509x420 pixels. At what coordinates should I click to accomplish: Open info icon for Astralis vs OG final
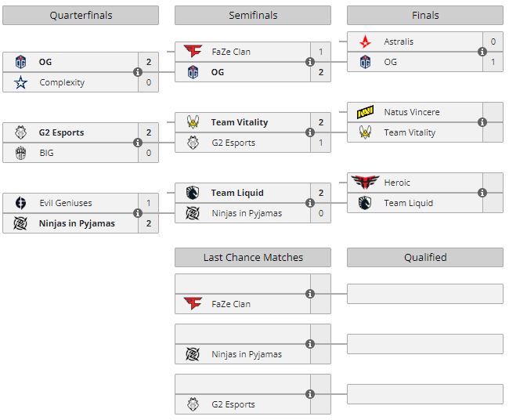[482, 52]
